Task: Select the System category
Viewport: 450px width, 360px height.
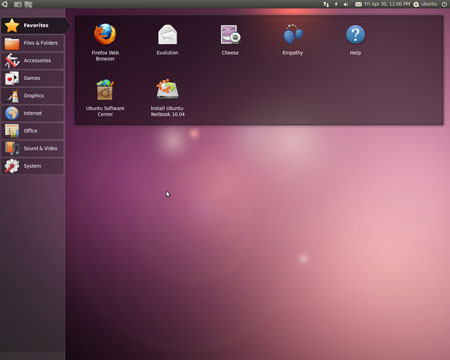Action: (32, 166)
